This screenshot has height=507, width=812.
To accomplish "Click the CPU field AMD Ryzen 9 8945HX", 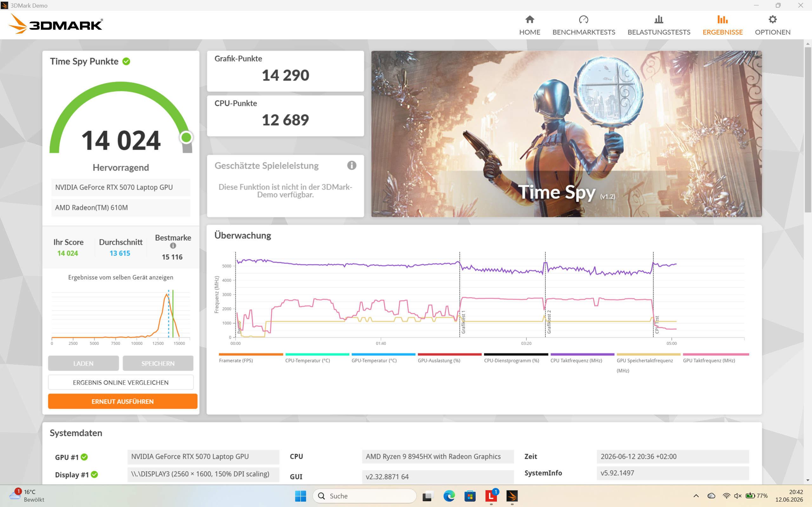I will pyautogui.click(x=438, y=456).
